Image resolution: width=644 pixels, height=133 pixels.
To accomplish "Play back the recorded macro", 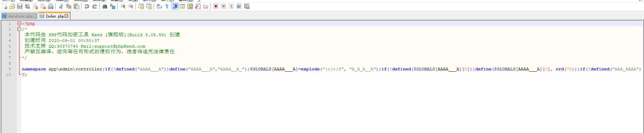I will [x=231, y=6].
